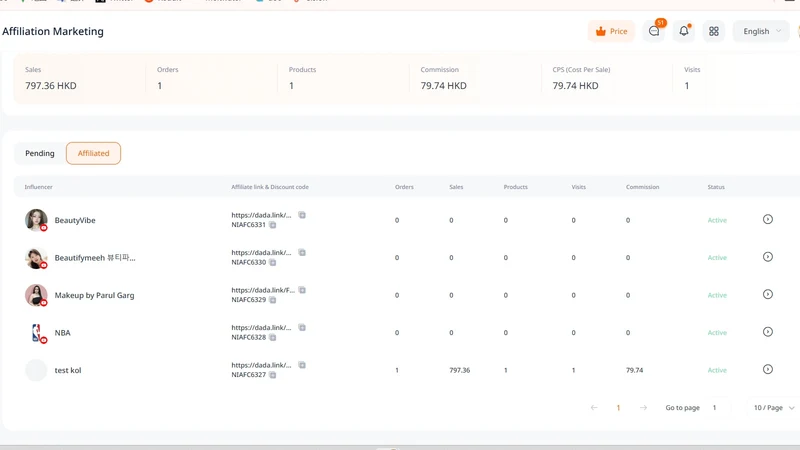Click the Status column header
The image size is (800, 450).
click(716, 187)
